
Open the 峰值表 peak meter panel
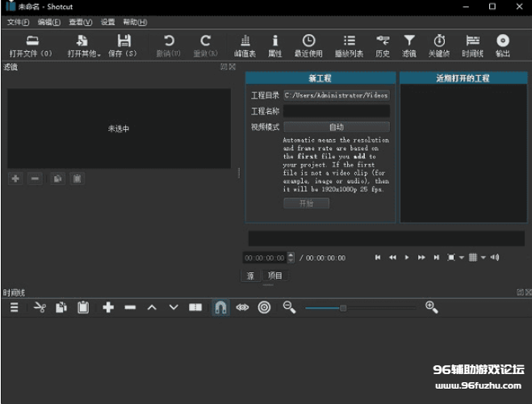[245, 44]
